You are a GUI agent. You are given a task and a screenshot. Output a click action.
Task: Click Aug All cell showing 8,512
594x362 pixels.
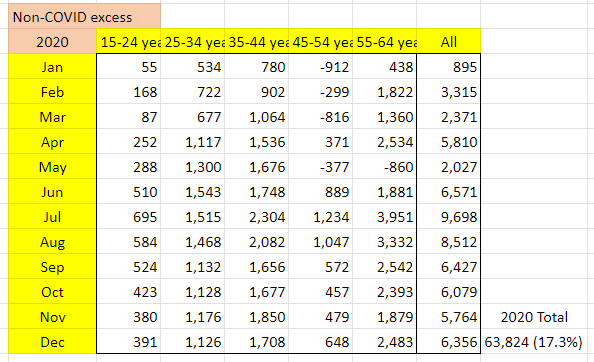click(x=449, y=242)
